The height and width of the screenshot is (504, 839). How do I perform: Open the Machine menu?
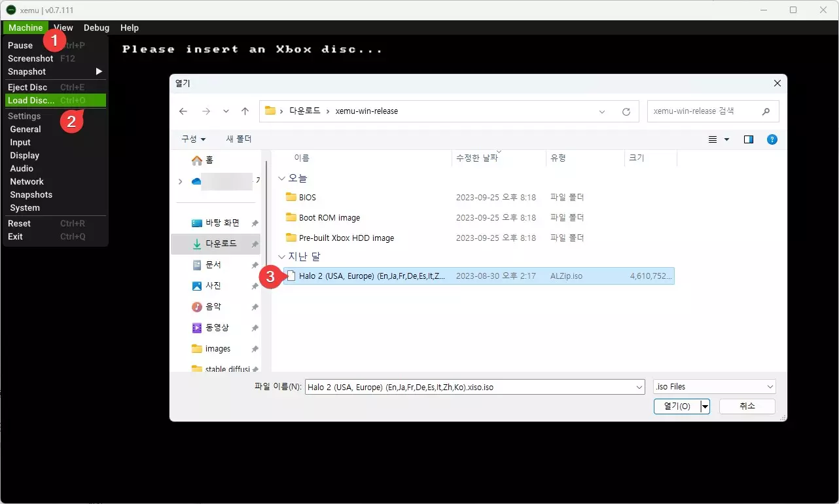(x=26, y=27)
